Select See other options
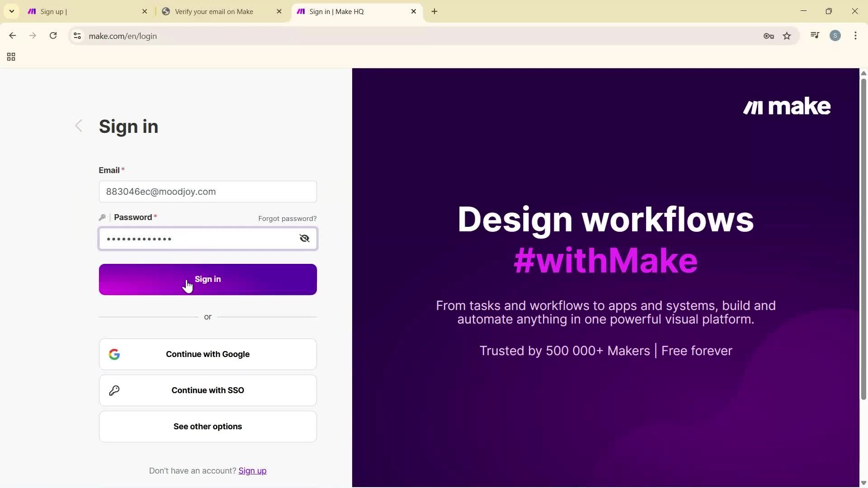The width and height of the screenshot is (868, 488). 208,426
